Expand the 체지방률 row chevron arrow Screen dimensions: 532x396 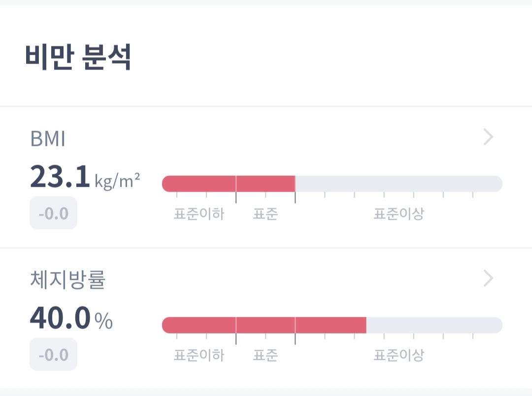pyautogui.click(x=488, y=279)
